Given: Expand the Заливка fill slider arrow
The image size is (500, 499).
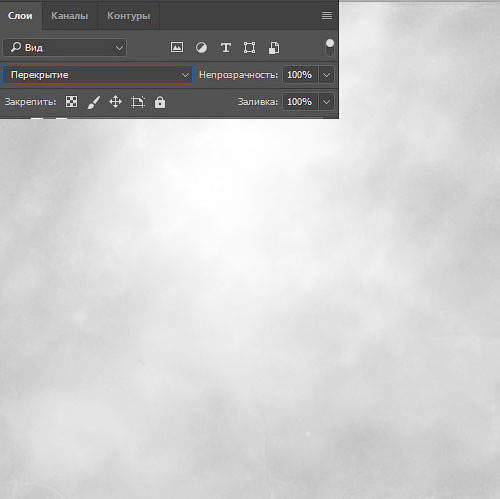Looking at the screenshot, I should (x=326, y=102).
